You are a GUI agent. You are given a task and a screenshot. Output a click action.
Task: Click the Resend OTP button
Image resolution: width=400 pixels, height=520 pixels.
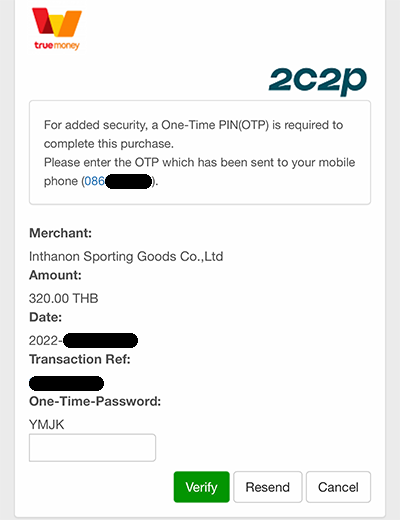tap(268, 487)
